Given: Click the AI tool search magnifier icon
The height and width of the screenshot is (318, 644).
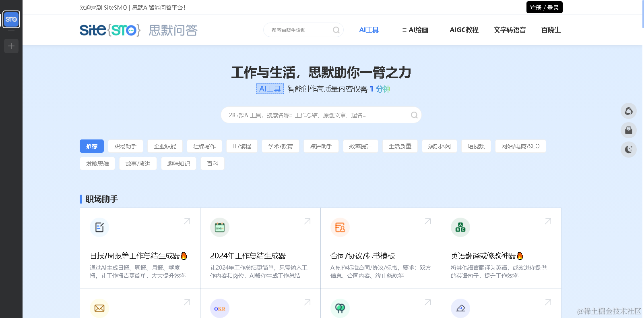Looking at the screenshot, I should (x=414, y=115).
